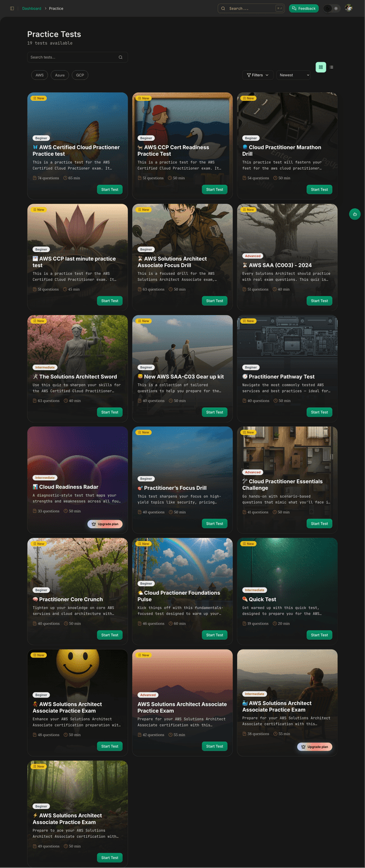Click the funnel icon on Filters
This screenshot has height=868, width=365.
249,75
